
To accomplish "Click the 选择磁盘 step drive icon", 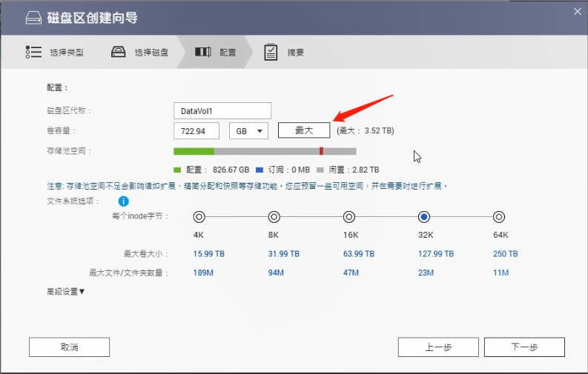I will [118, 52].
